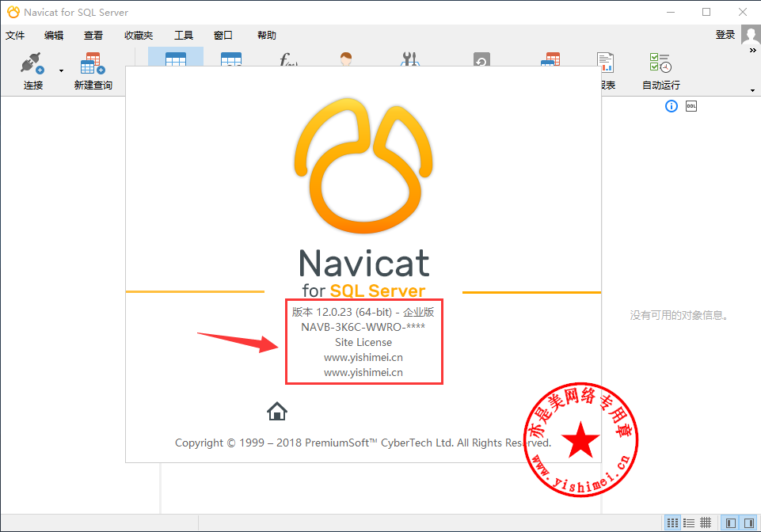
Task: Click the Navicat logo icon in the title bar
Action: point(13,12)
